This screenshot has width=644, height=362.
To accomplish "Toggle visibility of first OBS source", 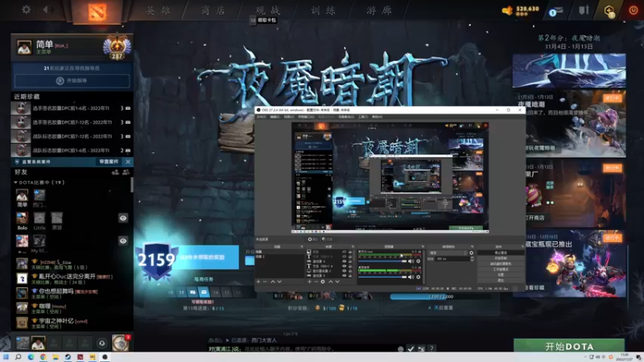I will pyautogui.click(x=345, y=252).
